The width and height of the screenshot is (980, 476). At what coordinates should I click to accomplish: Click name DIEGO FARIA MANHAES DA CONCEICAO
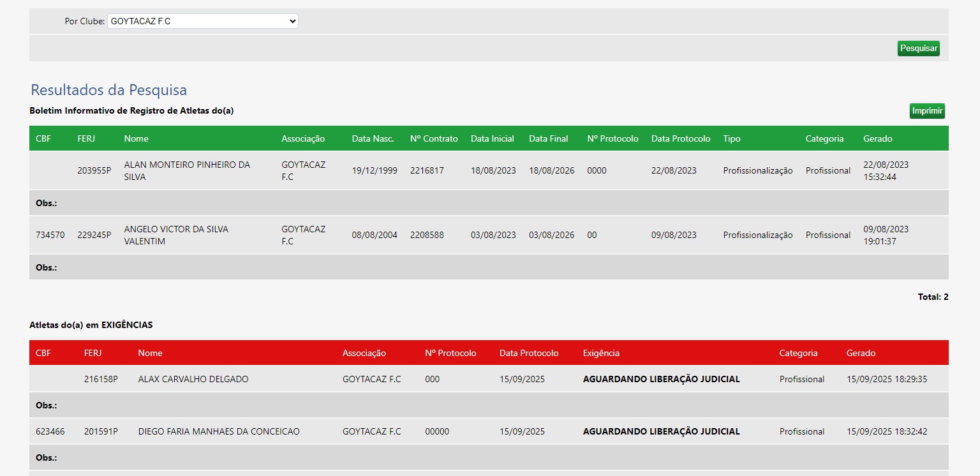219,431
